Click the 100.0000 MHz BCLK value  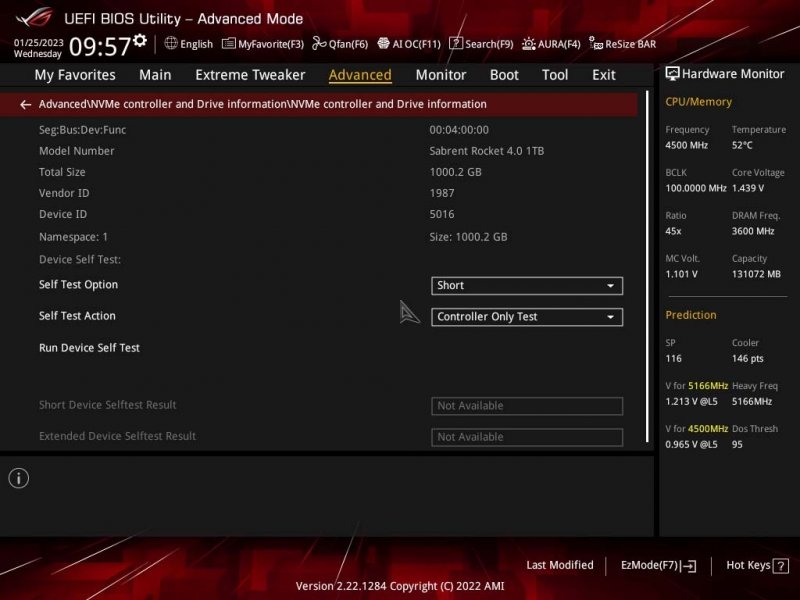[696, 188]
